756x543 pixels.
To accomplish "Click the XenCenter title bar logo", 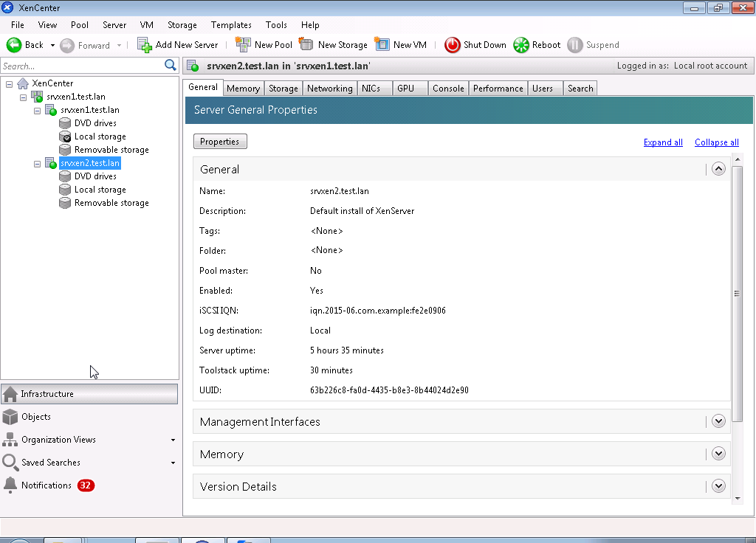I will tap(7, 7).
